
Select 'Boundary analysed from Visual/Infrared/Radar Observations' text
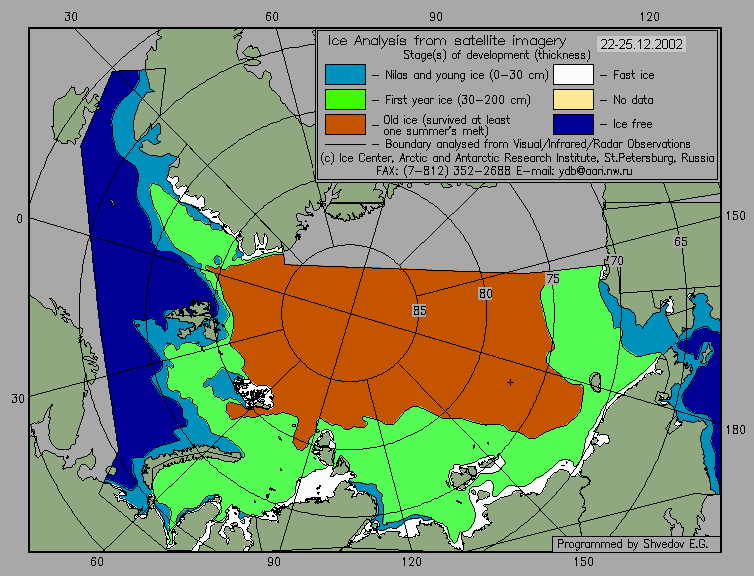coord(538,144)
